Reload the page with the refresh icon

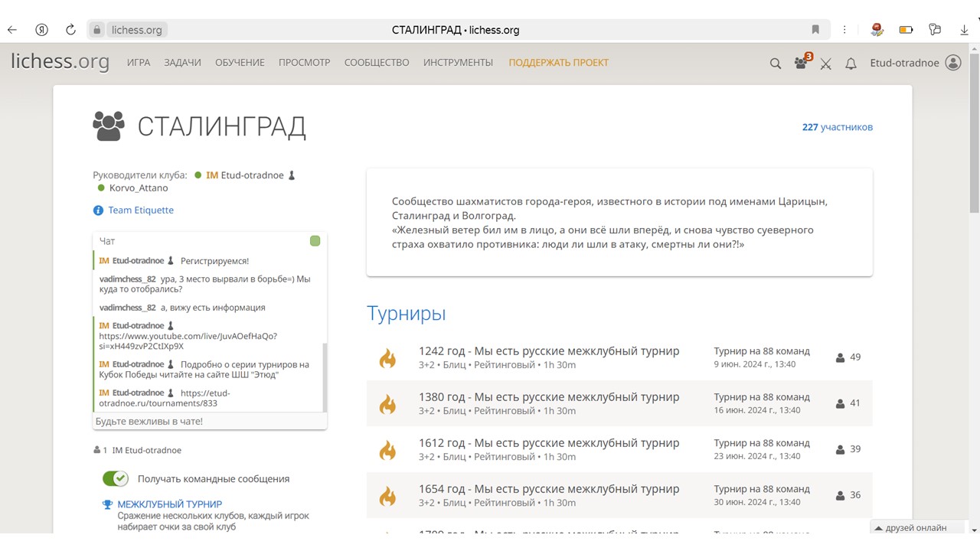[x=70, y=30]
